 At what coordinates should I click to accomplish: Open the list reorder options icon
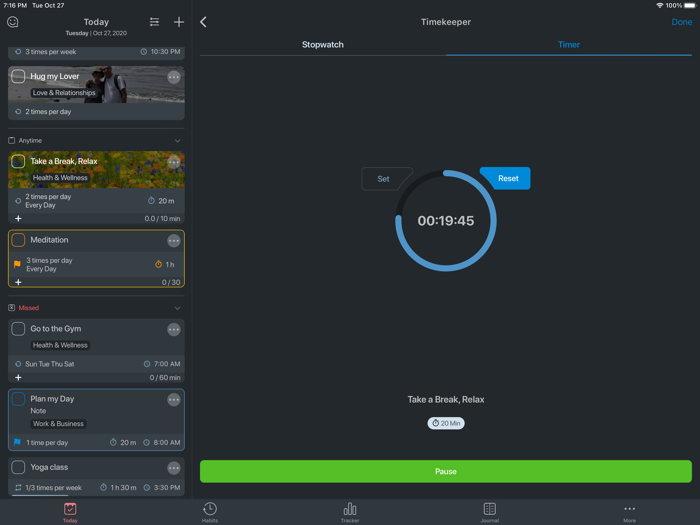154,22
